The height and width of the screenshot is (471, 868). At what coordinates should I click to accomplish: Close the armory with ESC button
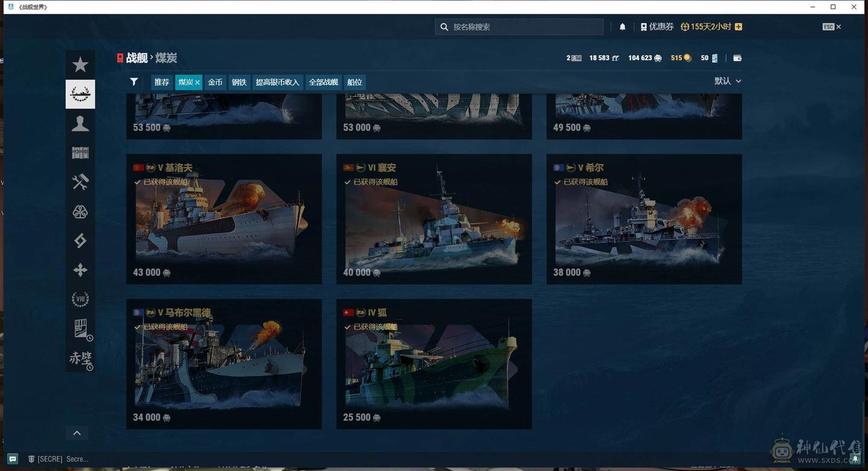[831, 27]
